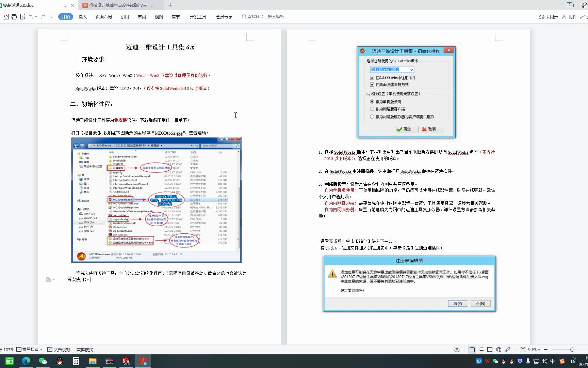Click the zoom out minus button
Viewport: 588px width, 368px height.
[546, 350]
